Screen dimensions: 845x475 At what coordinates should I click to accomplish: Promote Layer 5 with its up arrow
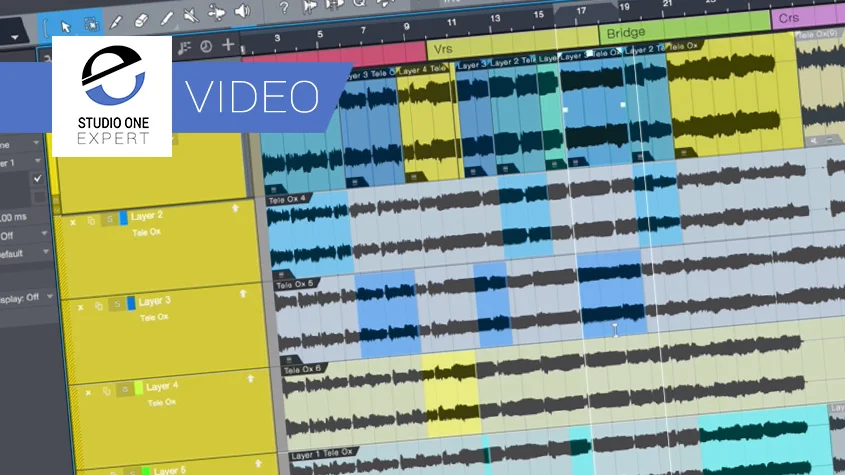[x=258, y=464]
